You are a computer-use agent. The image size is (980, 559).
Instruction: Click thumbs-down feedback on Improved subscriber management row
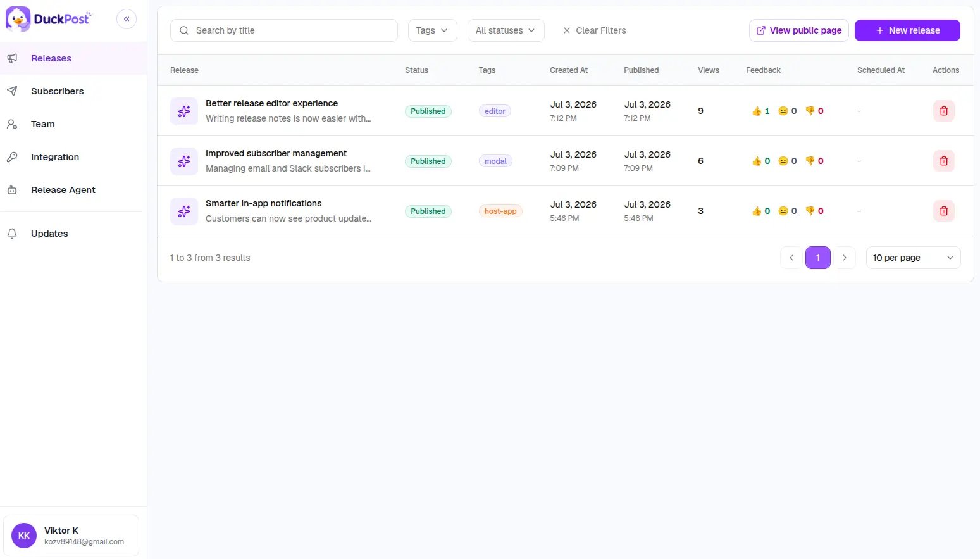point(814,161)
